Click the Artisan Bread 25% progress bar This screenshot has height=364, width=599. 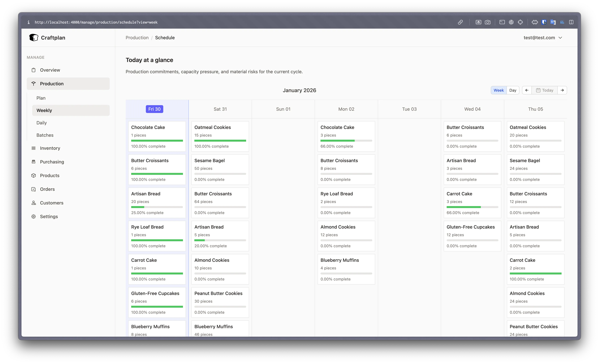(157, 207)
